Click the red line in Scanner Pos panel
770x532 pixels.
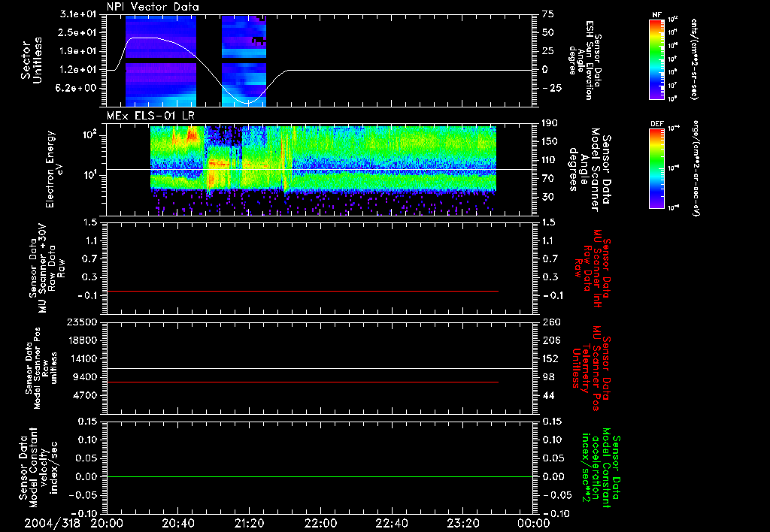pyautogui.click(x=302, y=382)
